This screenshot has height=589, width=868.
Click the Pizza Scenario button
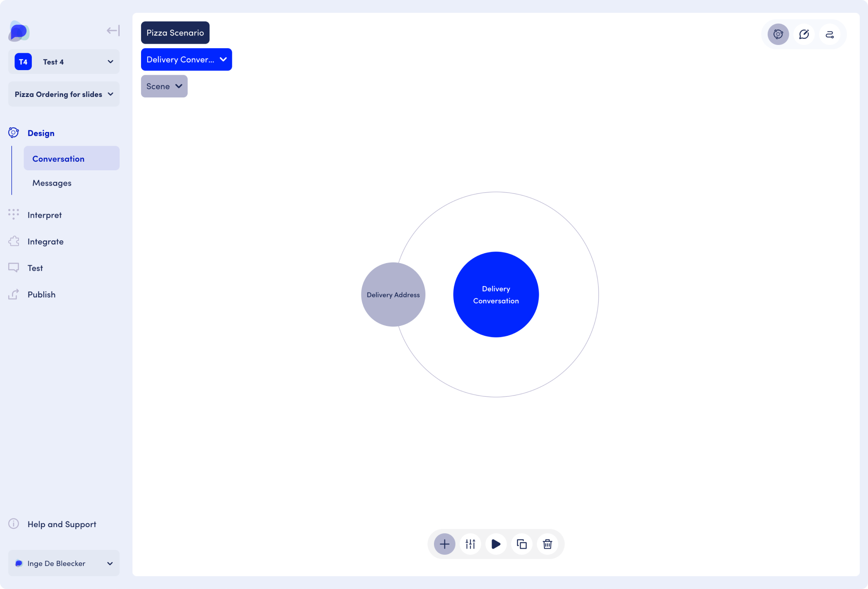175,33
